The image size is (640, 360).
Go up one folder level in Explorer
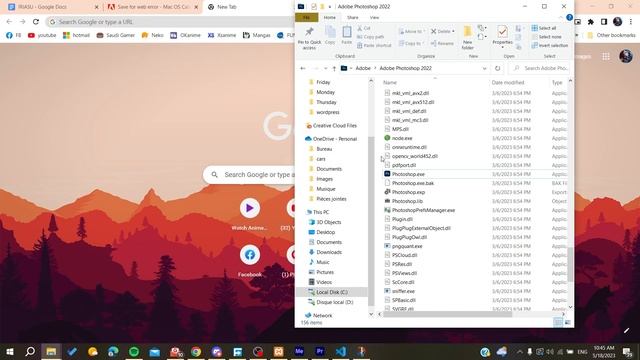point(334,68)
